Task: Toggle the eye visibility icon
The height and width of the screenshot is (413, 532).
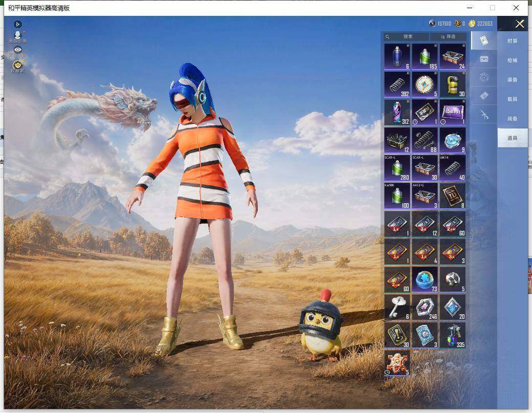Action: (17, 50)
